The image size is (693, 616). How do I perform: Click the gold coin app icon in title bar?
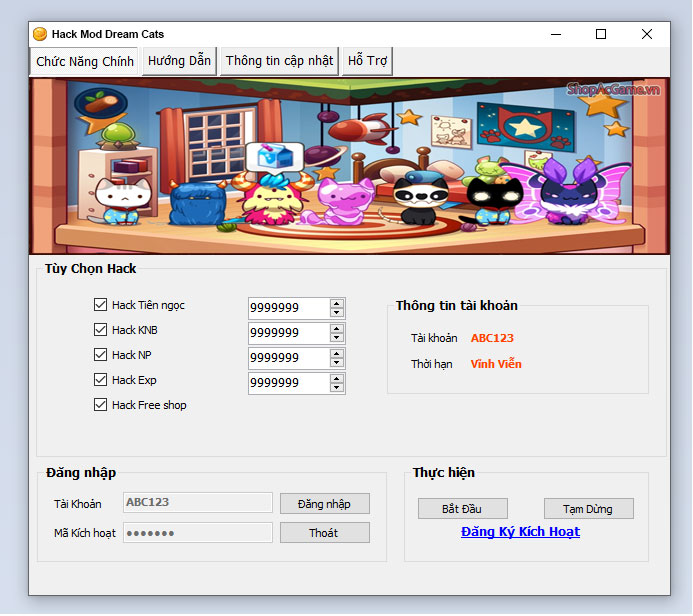[40, 34]
